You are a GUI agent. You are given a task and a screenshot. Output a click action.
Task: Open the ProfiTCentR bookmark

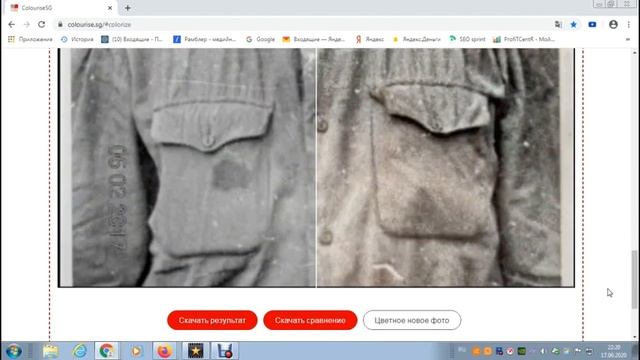(x=524, y=39)
